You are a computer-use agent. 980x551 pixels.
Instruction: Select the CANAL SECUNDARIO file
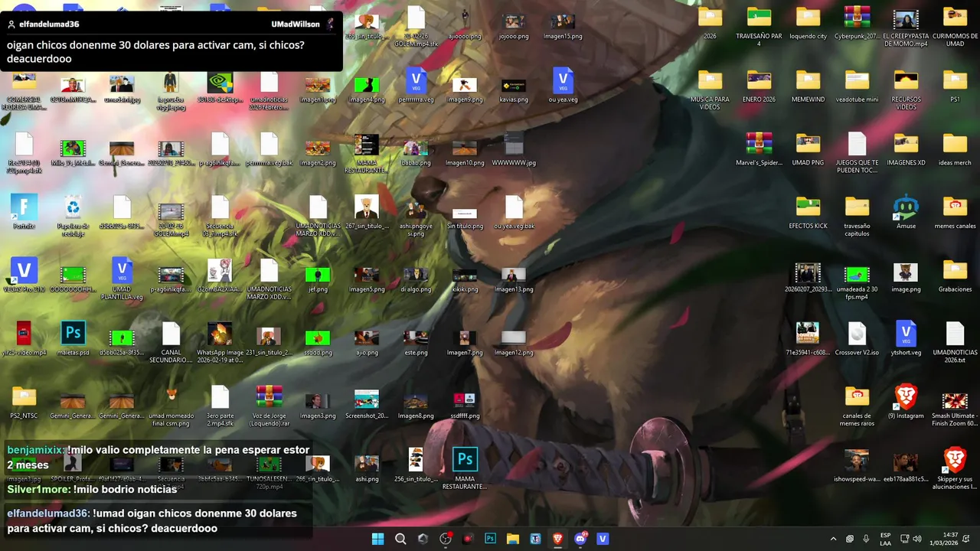click(x=171, y=343)
